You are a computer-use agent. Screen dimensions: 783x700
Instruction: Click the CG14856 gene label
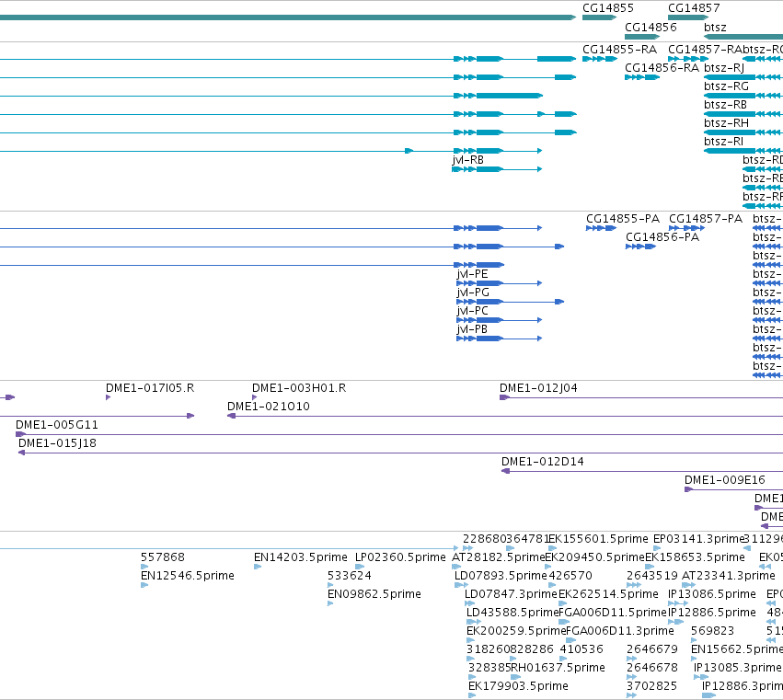(x=651, y=27)
